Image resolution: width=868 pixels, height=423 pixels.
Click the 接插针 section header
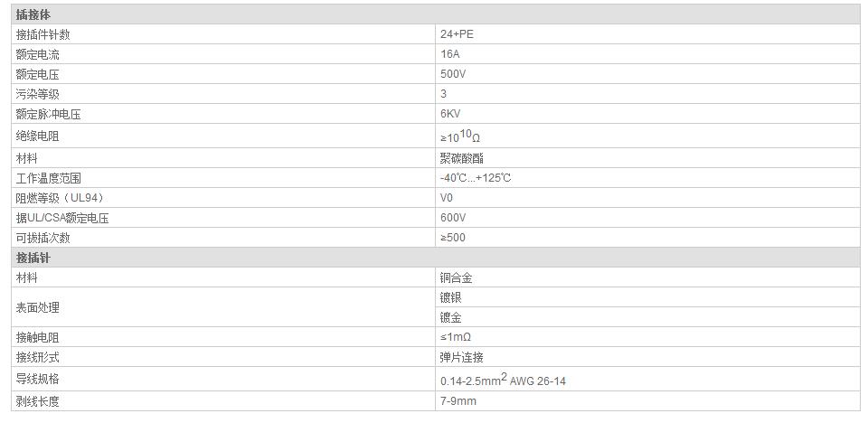click(x=33, y=258)
